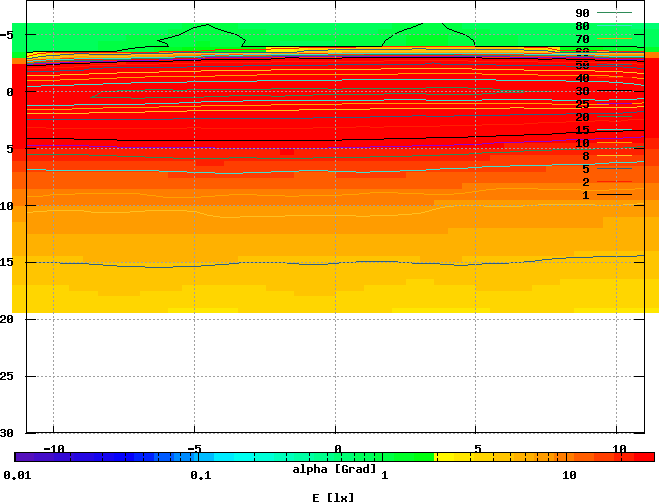Select legend entry 15

582,130
